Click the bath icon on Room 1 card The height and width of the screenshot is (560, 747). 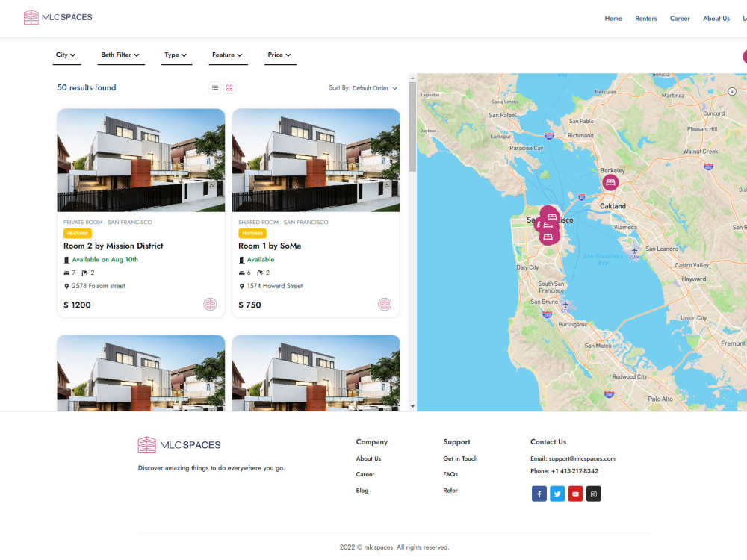click(261, 273)
